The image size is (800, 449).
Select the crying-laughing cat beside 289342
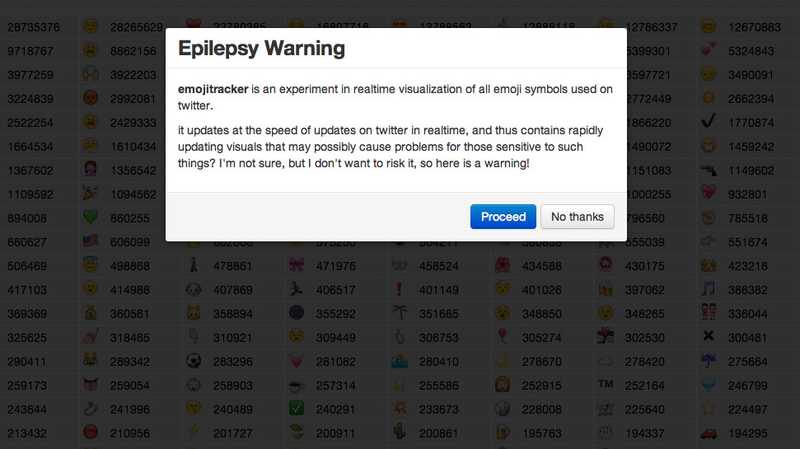coord(90,360)
